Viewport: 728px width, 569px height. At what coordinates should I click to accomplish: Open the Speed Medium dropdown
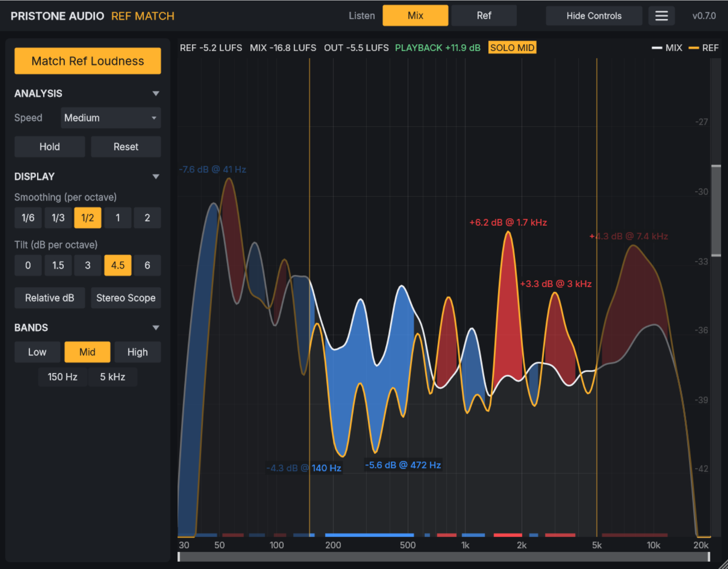[111, 118]
